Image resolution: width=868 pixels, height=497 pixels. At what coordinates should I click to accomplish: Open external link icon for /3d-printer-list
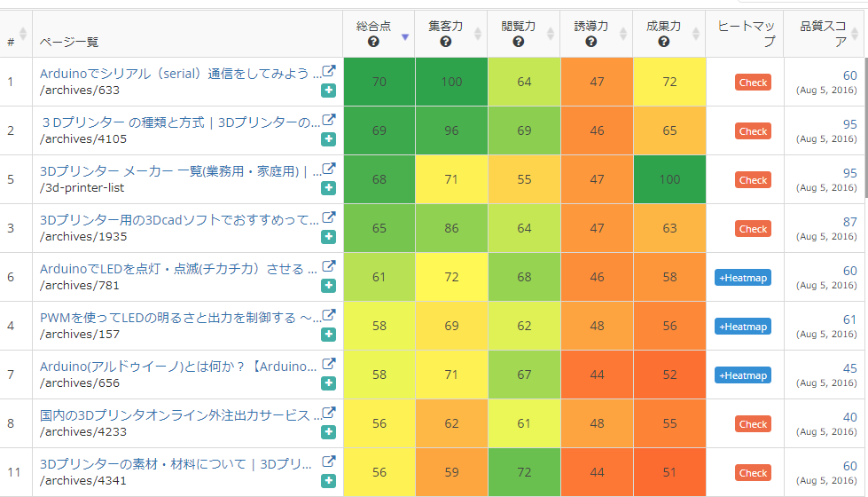coord(329,169)
